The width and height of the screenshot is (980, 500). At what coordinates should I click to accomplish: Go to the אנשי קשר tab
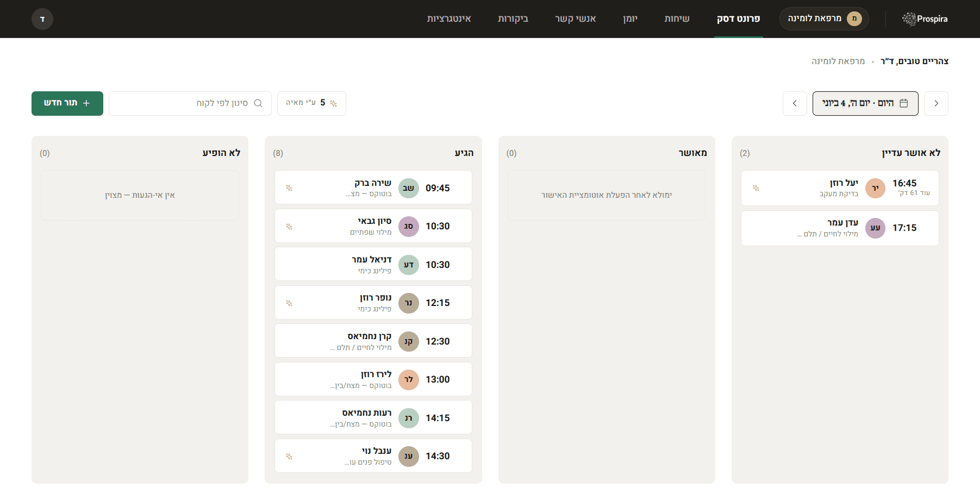pos(575,19)
